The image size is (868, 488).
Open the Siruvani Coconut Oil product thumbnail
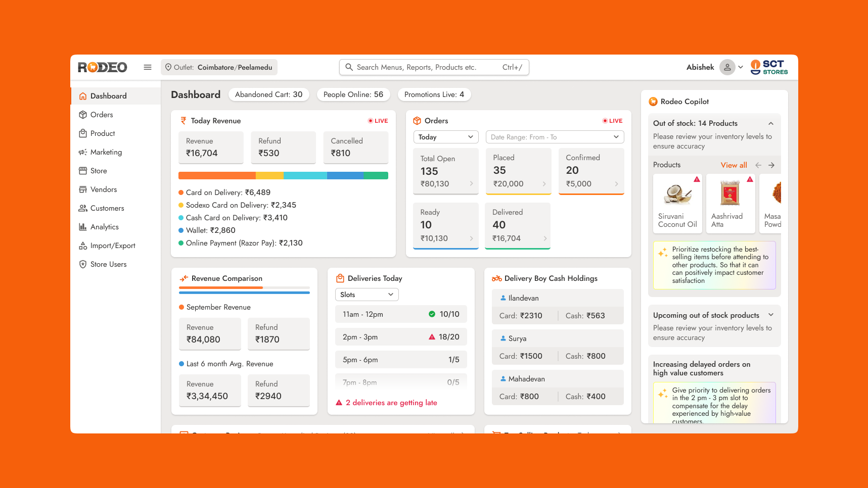click(x=677, y=203)
